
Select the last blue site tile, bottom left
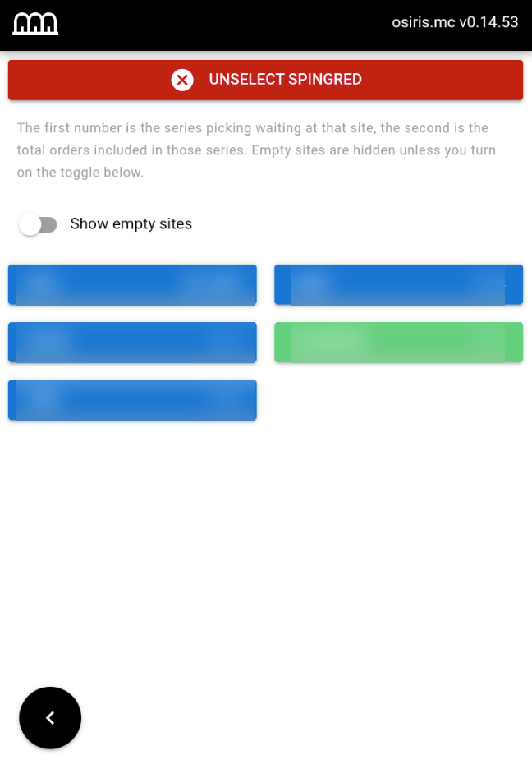[x=132, y=400]
